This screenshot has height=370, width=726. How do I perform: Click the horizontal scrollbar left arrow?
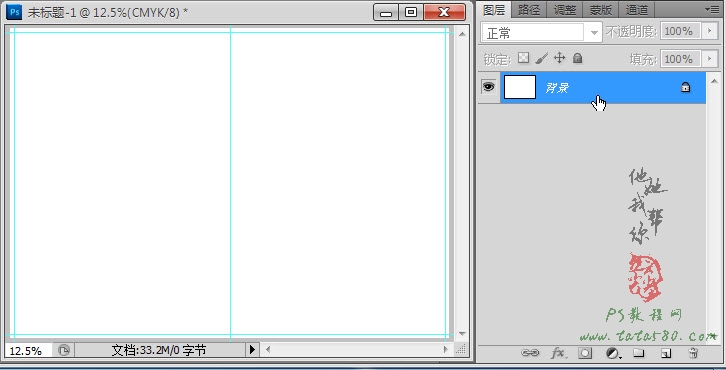(x=268, y=350)
